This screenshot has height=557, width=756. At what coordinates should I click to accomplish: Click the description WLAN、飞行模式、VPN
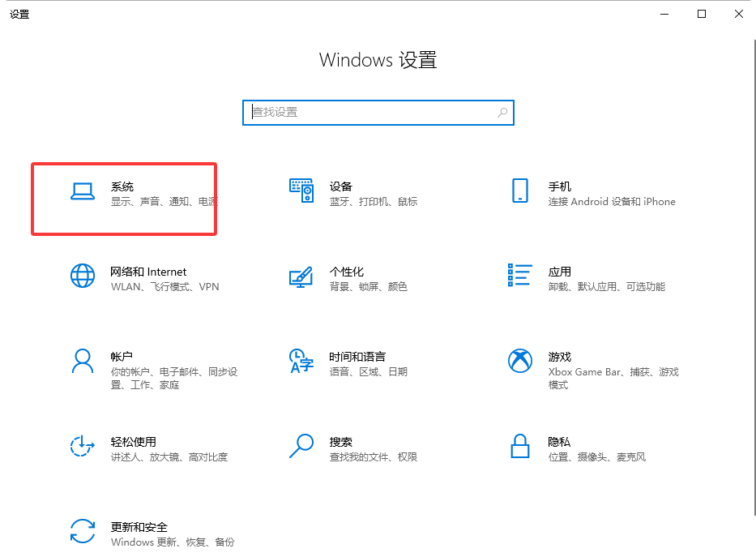[x=164, y=287]
